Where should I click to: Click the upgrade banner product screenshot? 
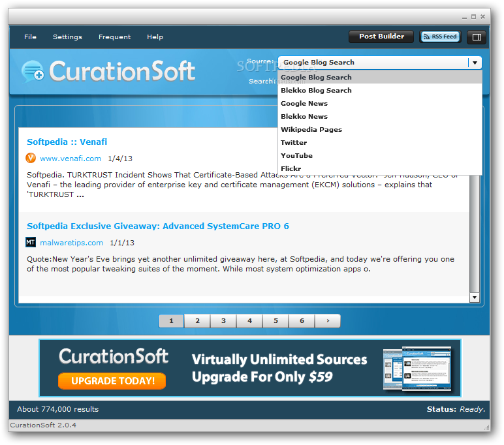(417, 369)
